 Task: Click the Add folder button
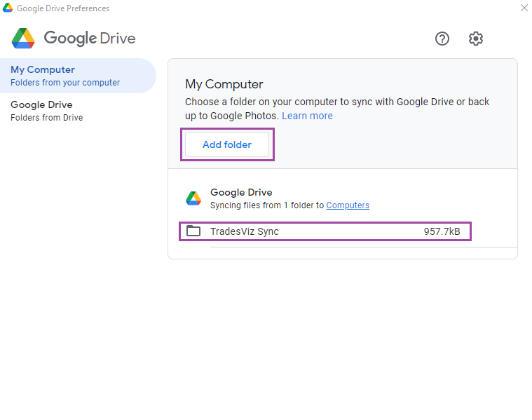[x=227, y=144]
